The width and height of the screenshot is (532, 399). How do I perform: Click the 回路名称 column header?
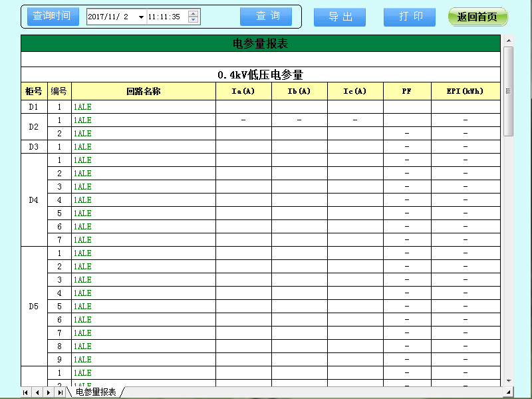144,91
